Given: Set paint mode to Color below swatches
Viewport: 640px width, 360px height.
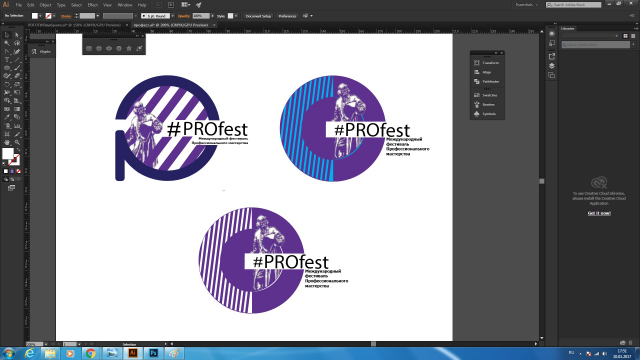Looking at the screenshot, I should tap(6, 171).
